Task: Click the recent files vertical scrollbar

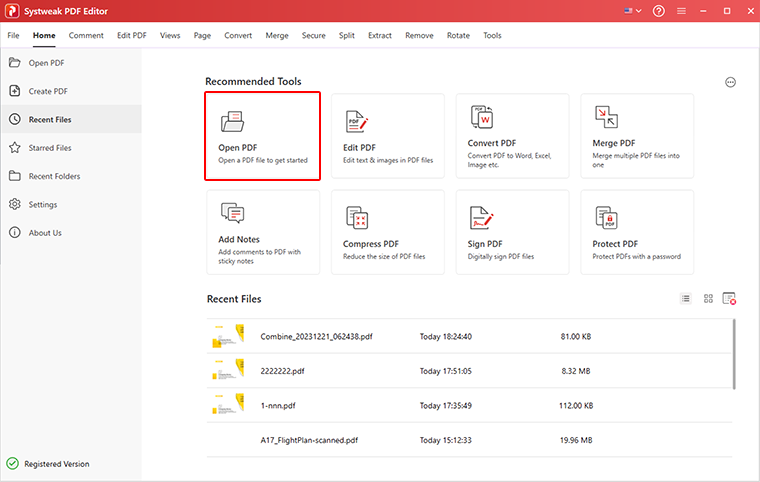Action: pyautogui.click(x=733, y=355)
